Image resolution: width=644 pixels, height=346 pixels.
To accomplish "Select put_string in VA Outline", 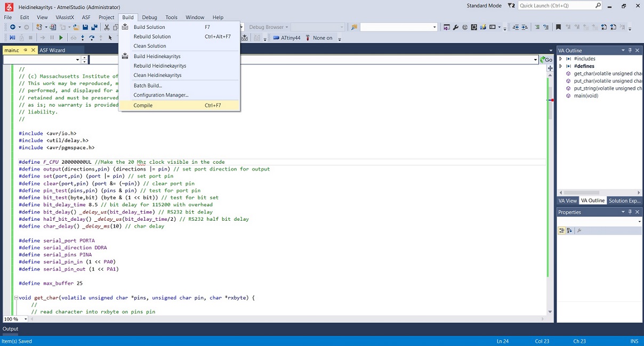I will [603, 88].
